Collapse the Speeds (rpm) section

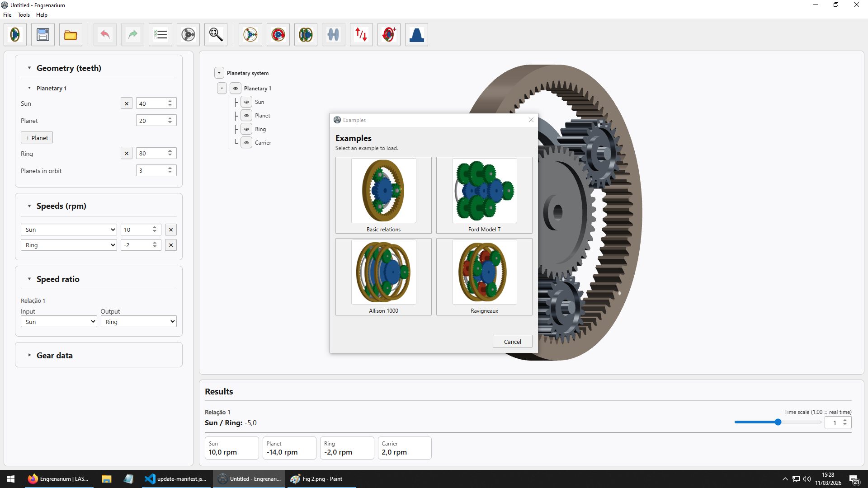[x=29, y=206]
